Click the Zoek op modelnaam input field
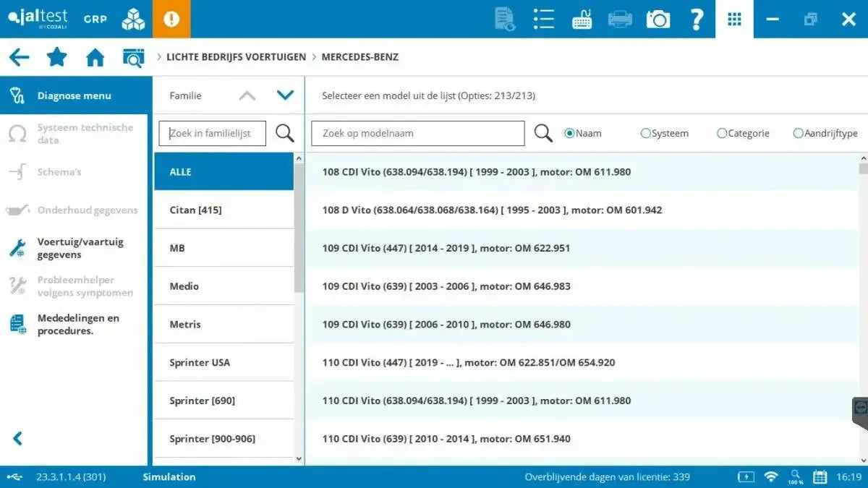Viewport: 868px width, 488px height. tap(417, 133)
